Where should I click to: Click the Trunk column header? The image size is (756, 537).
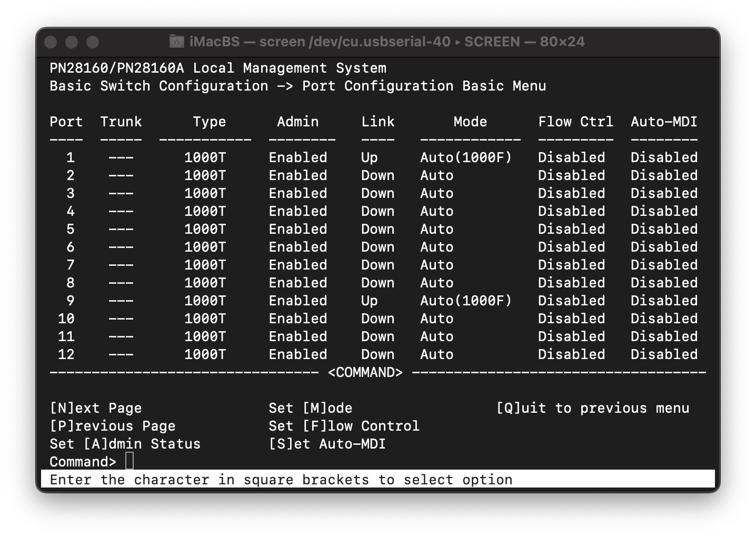(x=121, y=122)
